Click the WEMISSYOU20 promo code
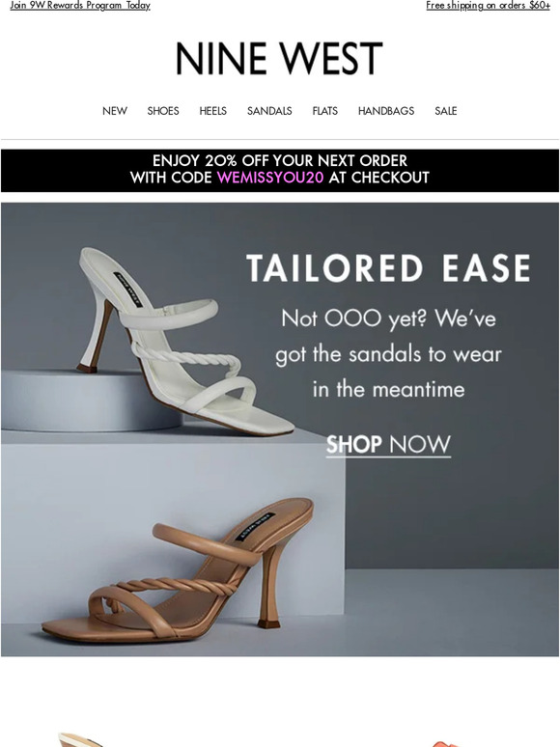This screenshot has width=560, height=747. point(270,178)
